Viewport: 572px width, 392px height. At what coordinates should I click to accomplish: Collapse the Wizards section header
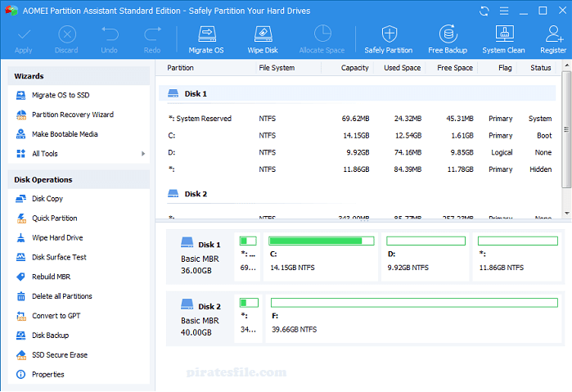coord(79,76)
